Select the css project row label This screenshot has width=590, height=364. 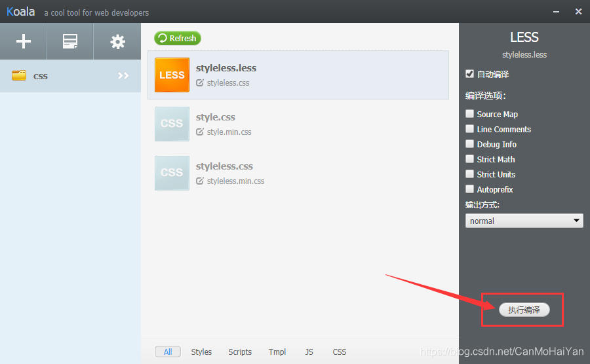tap(40, 76)
